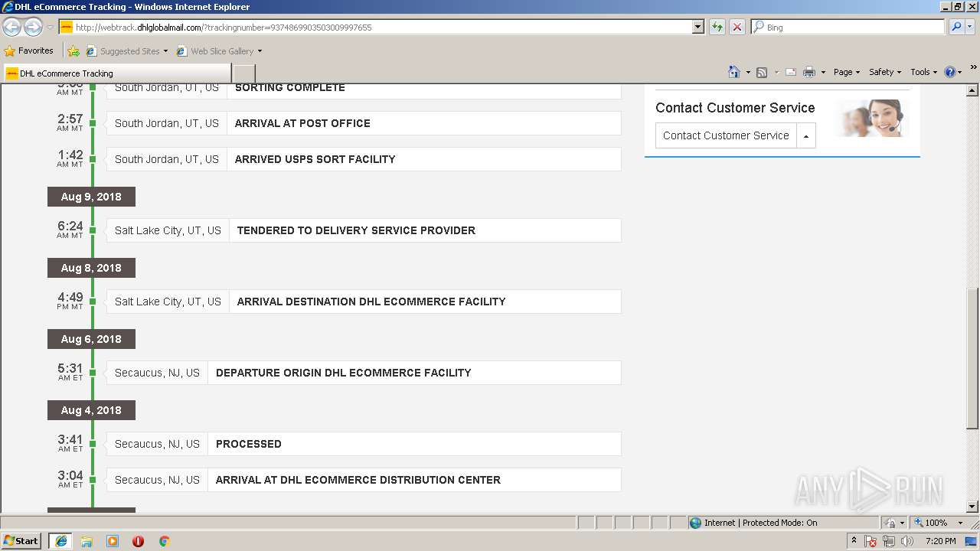The height and width of the screenshot is (551, 980).
Task: Click the Protected Mode status bar text
Action: 760,523
